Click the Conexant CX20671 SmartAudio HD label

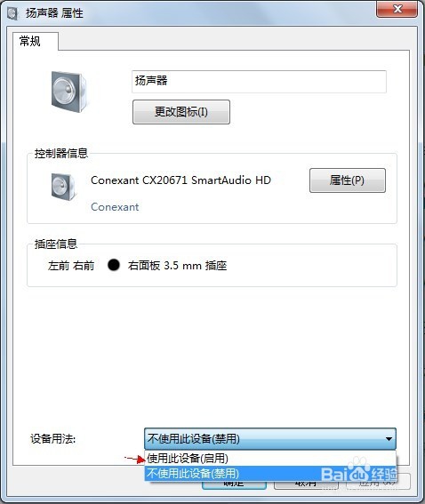tap(180, 180)
